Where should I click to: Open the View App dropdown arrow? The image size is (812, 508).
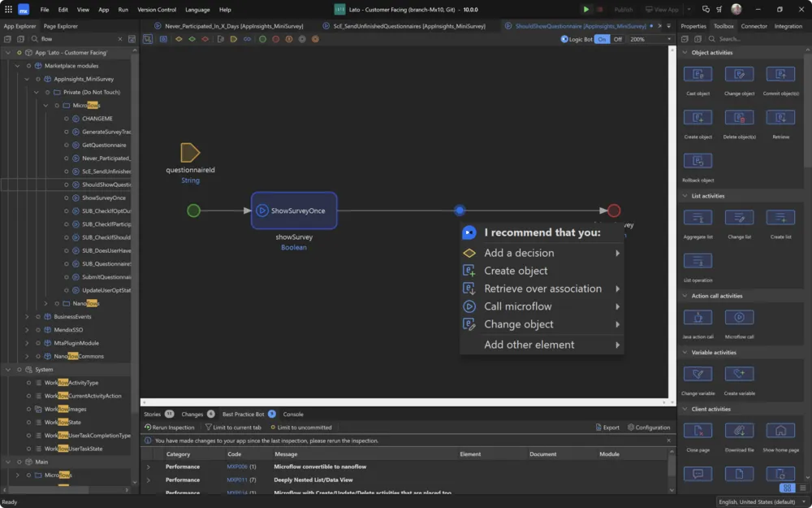point(689,9)
